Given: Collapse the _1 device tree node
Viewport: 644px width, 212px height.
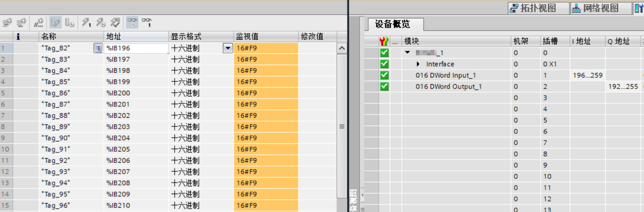Looking at the screenshot, I should tap(407, 53).
